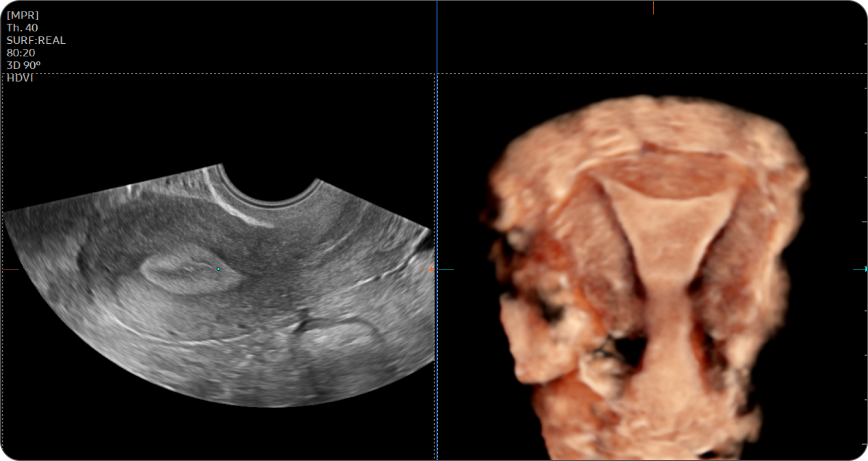
Task: Click the 3D rendered uterine cavity triangle
Action: [667, 221]
